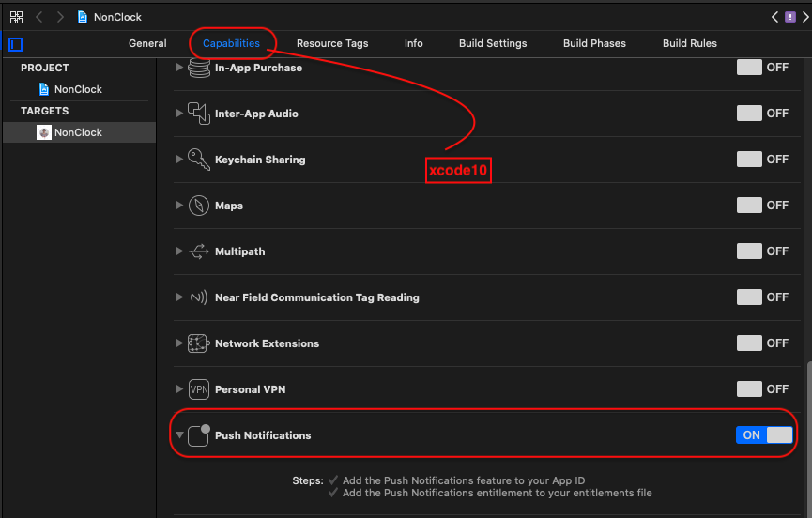Image resolution: width=812 pixels, height=518 pixels.
Task: Click the 'In-App Purchase' label
Action: [x=258, y=68]
